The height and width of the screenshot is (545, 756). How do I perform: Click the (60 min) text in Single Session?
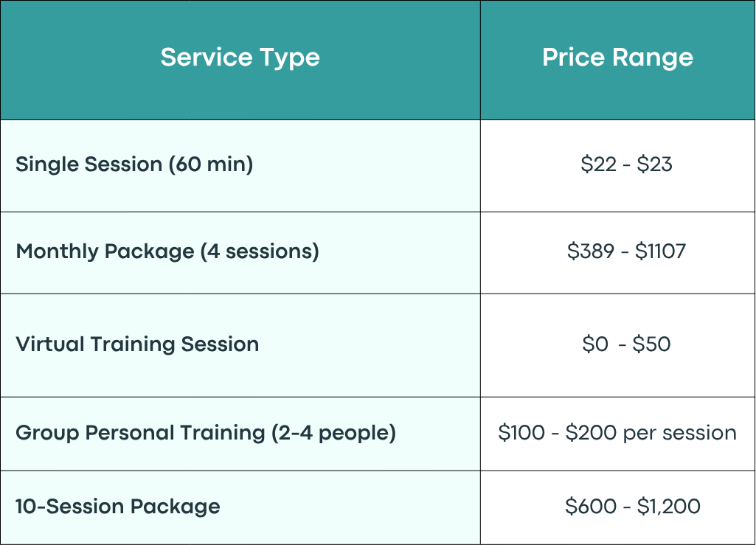(x=211, y=164)
